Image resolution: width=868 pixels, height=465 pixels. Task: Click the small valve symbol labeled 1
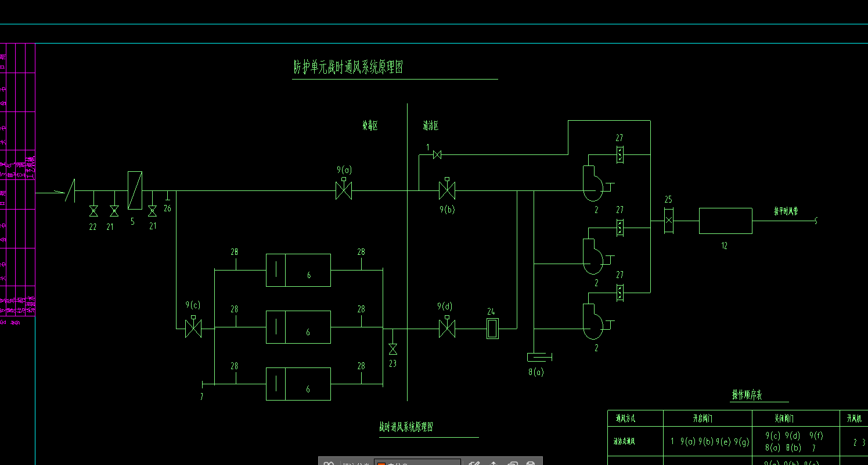(437, 154)
